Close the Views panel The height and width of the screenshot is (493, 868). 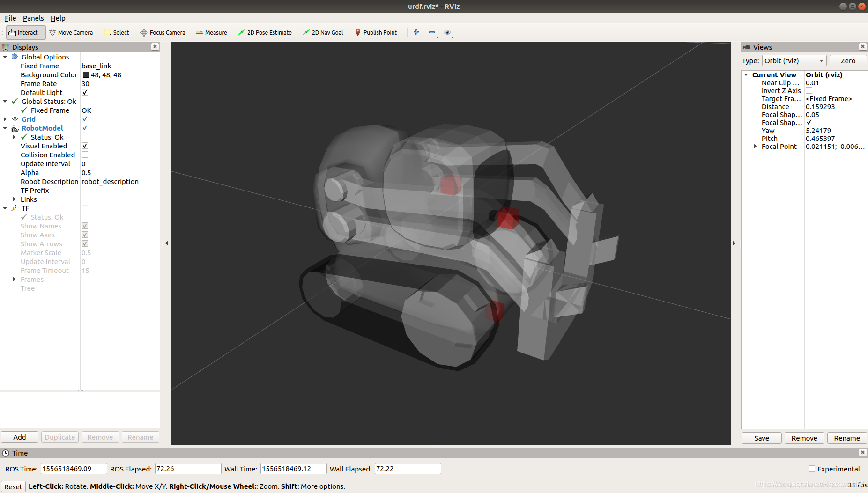click(863, 46)
